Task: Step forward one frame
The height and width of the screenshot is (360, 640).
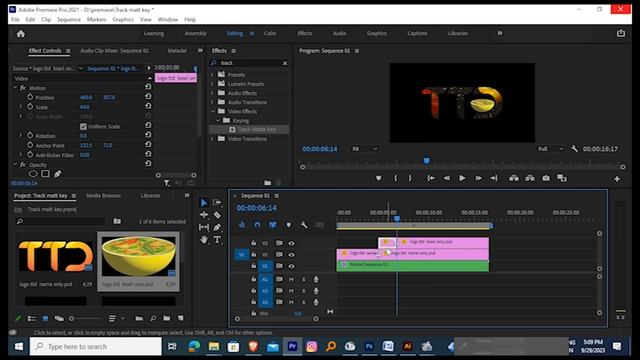Action: point(478,178)
